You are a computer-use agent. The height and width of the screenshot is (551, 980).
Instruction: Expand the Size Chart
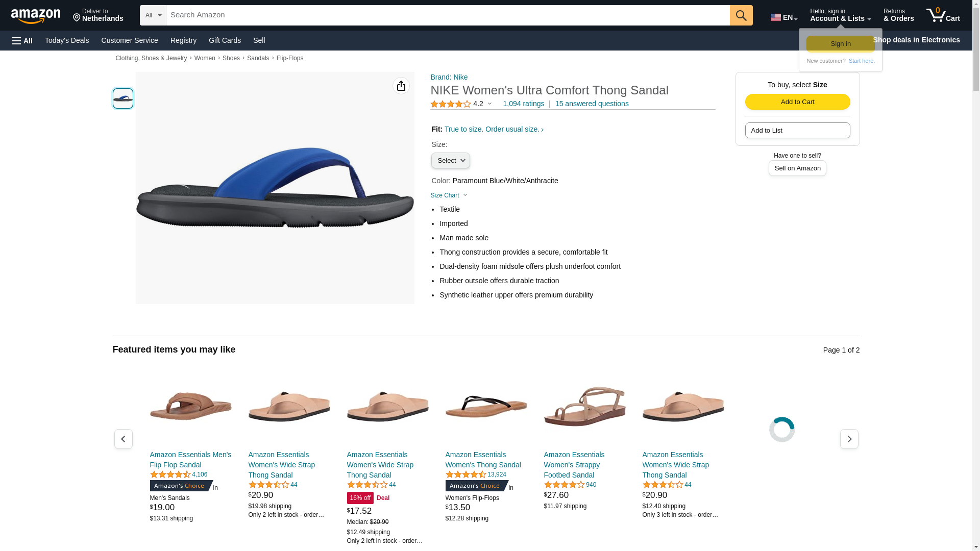coord(449,195)
